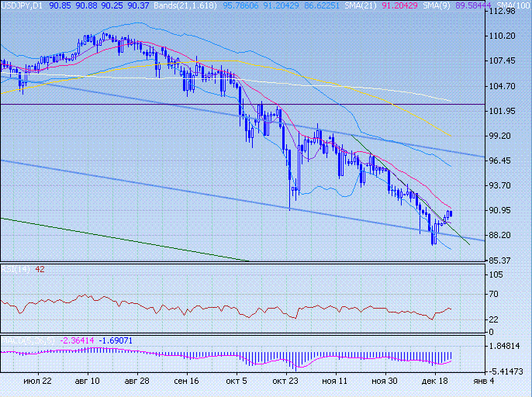Click the окт 23 date label
Screen dimensions: 532x397
[x=285, y=381]
